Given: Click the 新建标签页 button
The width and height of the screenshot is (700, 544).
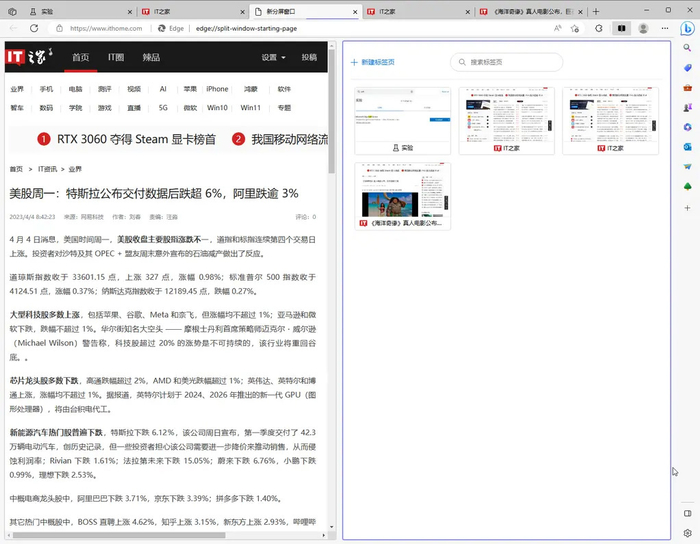Looking at the screenshot, I should coord(372,63).
